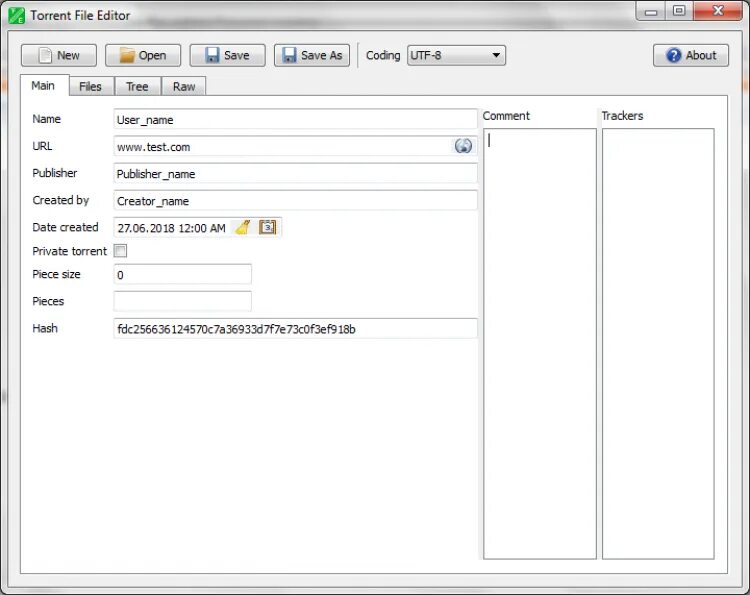The image size is (750, 595).
Task: Click the empty Pieces field
Action: tap(182, 301)
